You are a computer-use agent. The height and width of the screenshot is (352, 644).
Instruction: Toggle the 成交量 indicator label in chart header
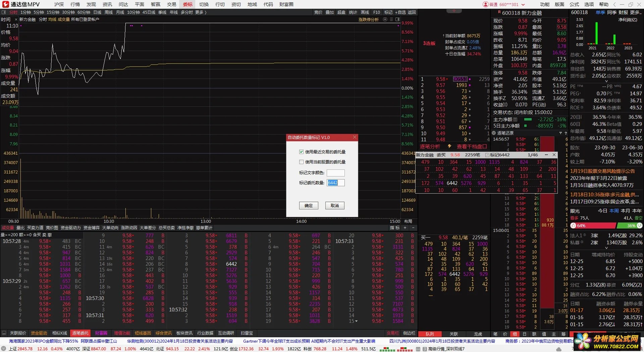tap(64, 19)
